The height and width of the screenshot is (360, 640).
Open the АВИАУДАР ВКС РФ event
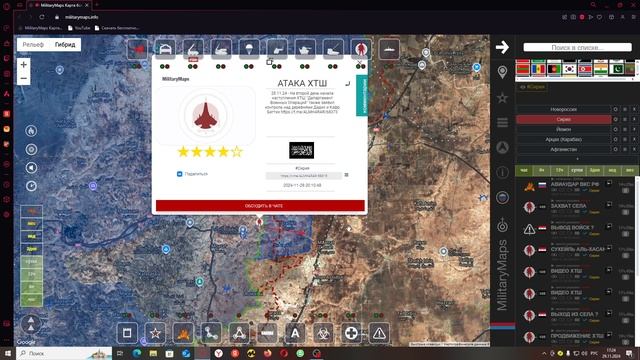(x=575, y=184)
